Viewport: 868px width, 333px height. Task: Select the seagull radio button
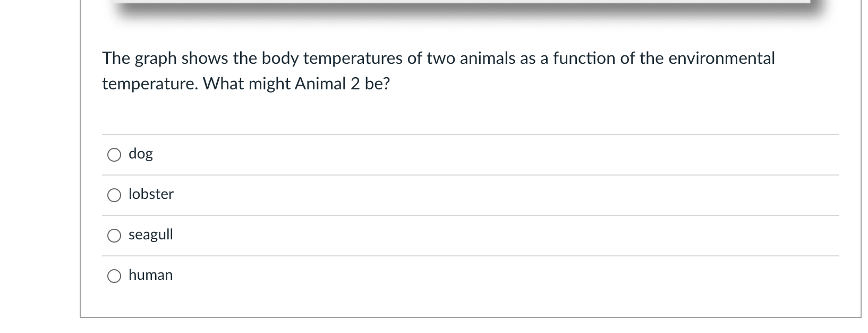tap(114, 236)
